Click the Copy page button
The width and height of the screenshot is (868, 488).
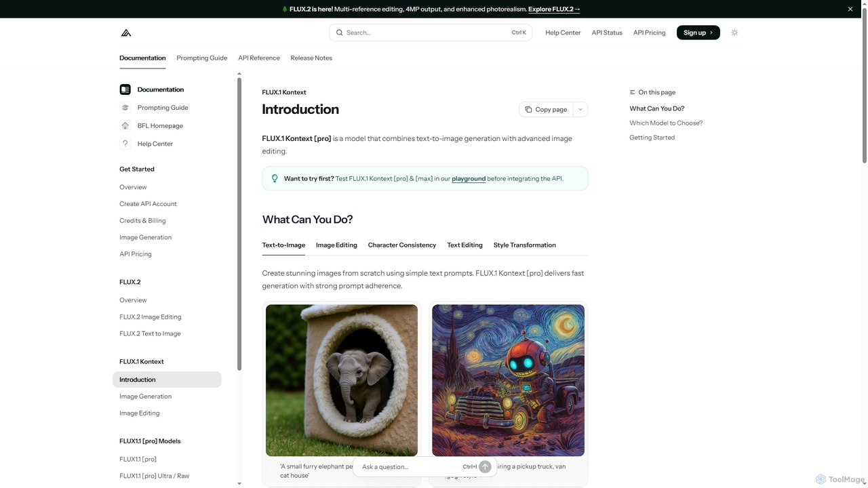546,110
